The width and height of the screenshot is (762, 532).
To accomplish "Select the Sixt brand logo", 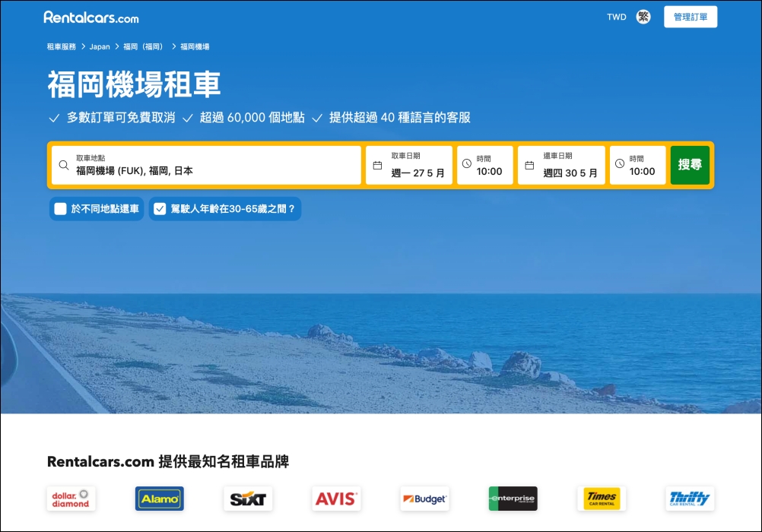I will click(248, 499).
